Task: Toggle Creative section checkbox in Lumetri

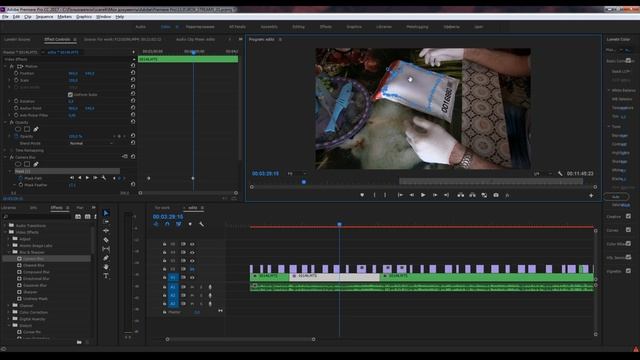Action: pyautogui.click(x=628, y=216)
